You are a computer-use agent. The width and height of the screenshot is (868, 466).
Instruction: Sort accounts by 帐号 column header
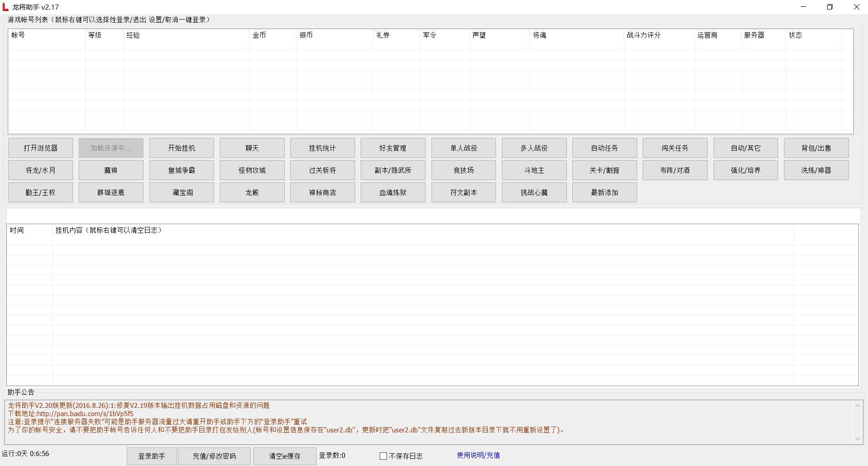47,35
